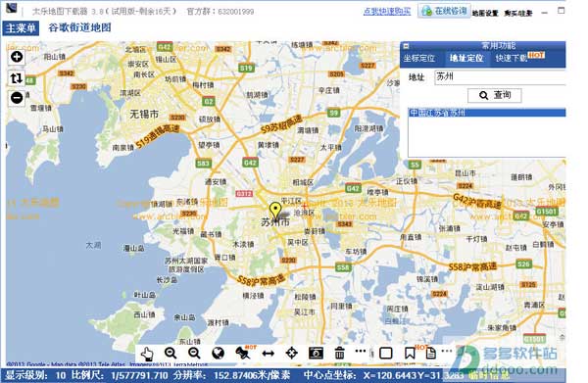Viewport: 588px width, 383px height.
Task: Switch to the 快速下载 tab
Action: (512, 59)
